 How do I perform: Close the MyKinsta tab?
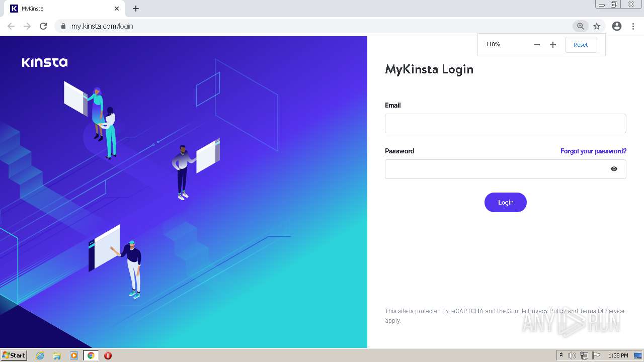117,9
